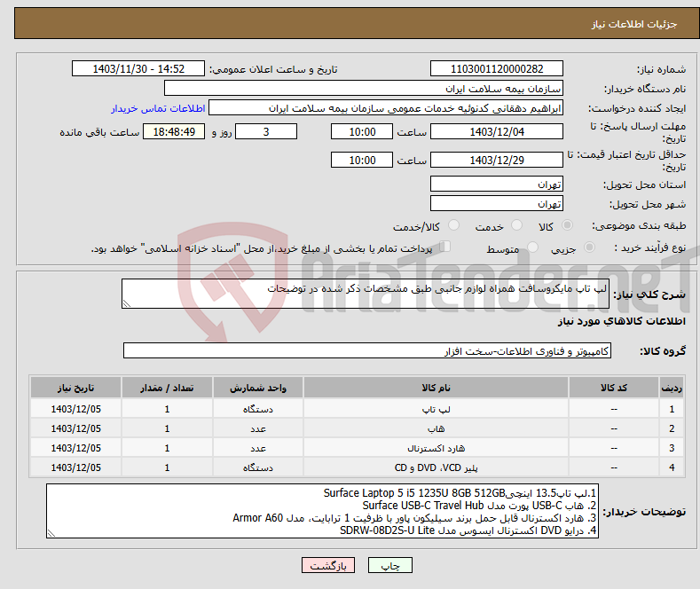
Task: Click the نام کالا column header
Action: point(436,388)
